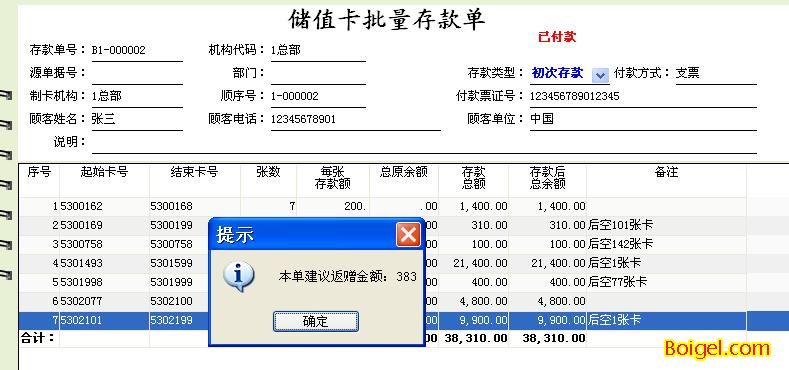Click the empty 说明 field
Screen dimensions: 789x370
[x=424, y=142]
